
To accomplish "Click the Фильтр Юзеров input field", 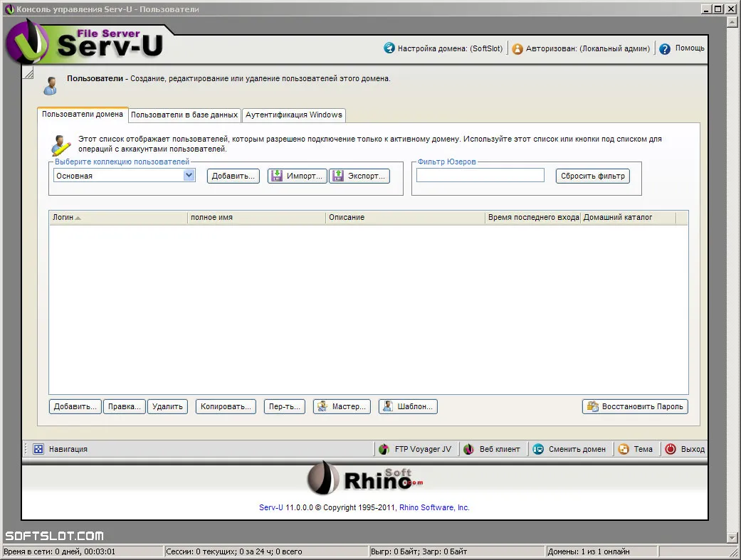I will tap(480, 175).
